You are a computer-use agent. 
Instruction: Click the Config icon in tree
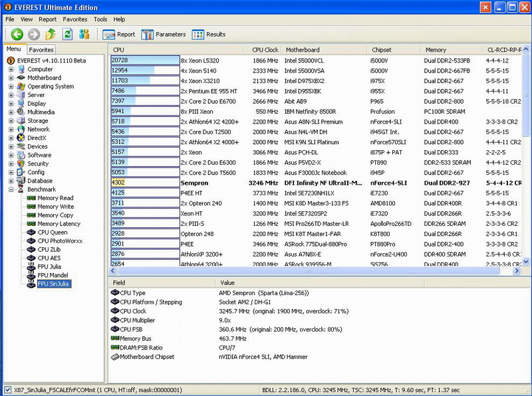[x=21, y=172]
